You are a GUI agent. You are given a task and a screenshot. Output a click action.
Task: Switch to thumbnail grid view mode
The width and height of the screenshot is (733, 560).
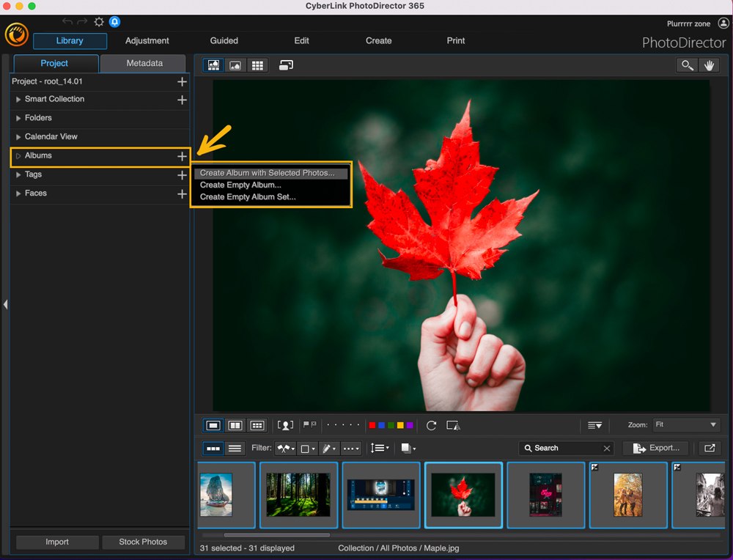257,65
